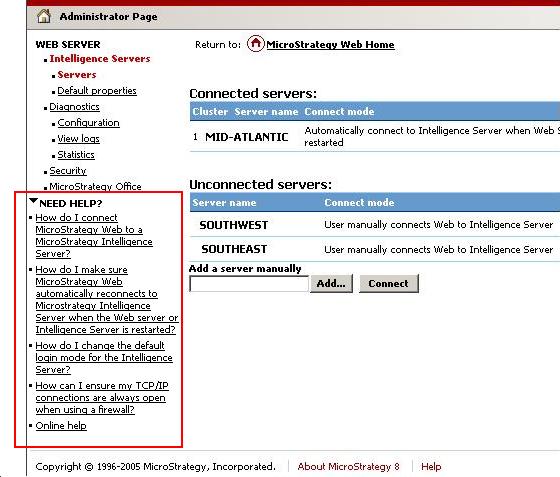Collapse the NEED HELP? section triangle

click(33, 201)
